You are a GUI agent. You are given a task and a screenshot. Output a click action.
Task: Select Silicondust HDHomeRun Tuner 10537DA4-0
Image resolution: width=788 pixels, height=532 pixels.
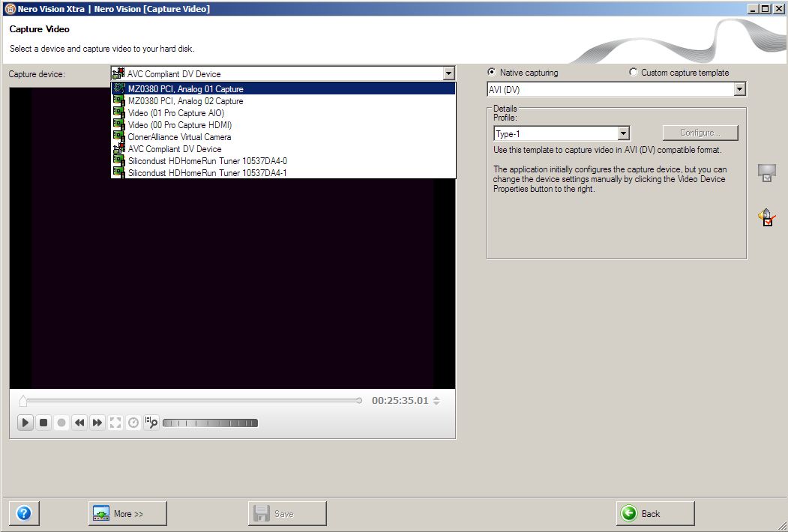point(283,161)
